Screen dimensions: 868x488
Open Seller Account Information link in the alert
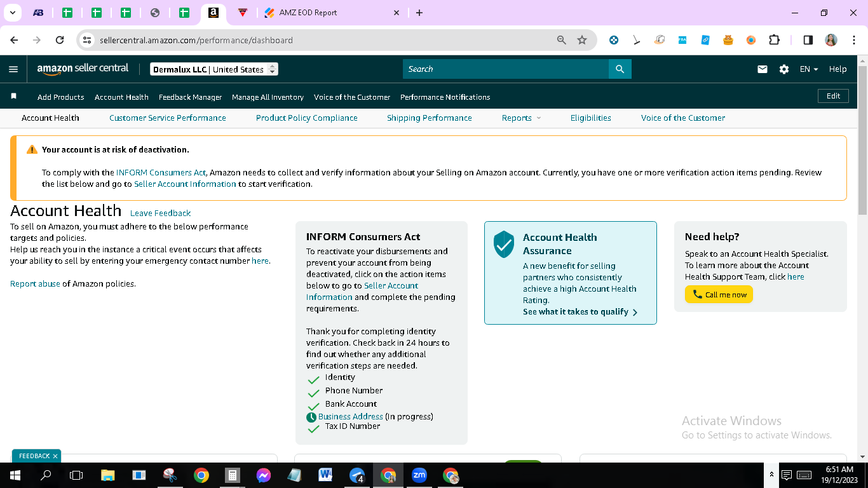[x=185, y=184]
